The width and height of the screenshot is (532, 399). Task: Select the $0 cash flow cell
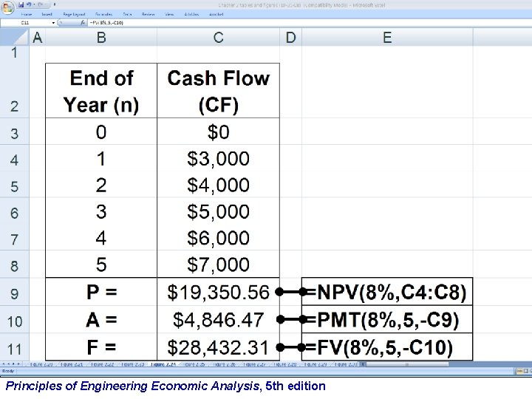pos(218,132)
